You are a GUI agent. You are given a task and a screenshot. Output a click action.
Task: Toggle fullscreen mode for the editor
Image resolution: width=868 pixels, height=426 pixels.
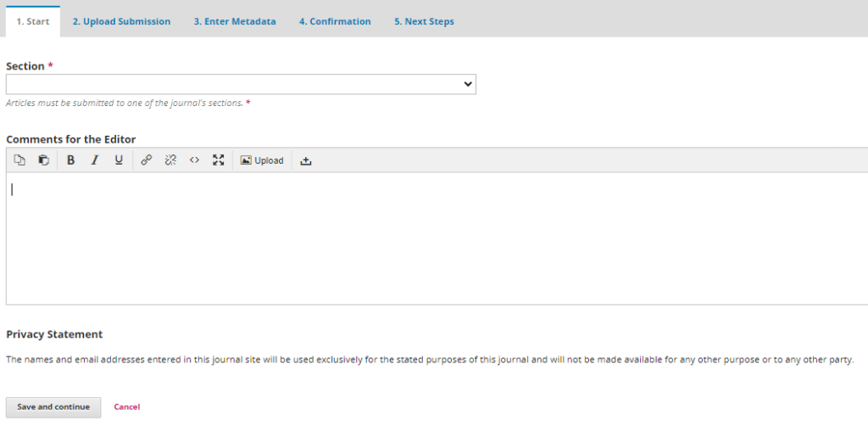tap(218, 160)
